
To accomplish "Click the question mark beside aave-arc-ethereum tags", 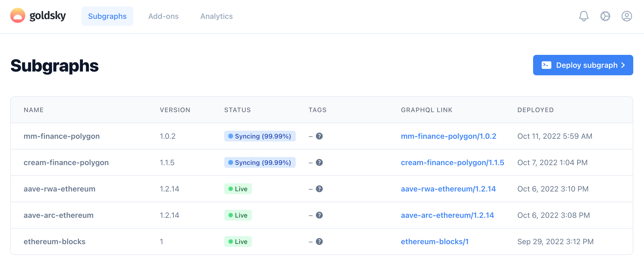I will (x=319, y=215).
